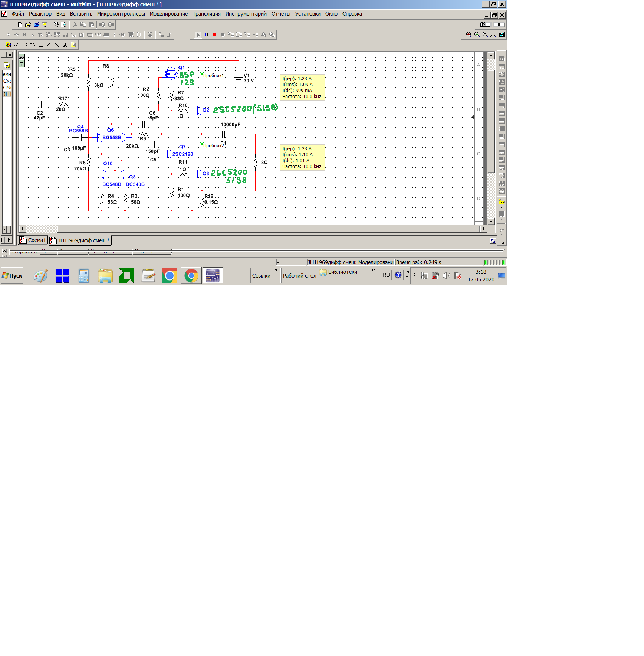644x656 pixels.
Task: Open the volume control in the tray
Action: click(x=446, y=276)
